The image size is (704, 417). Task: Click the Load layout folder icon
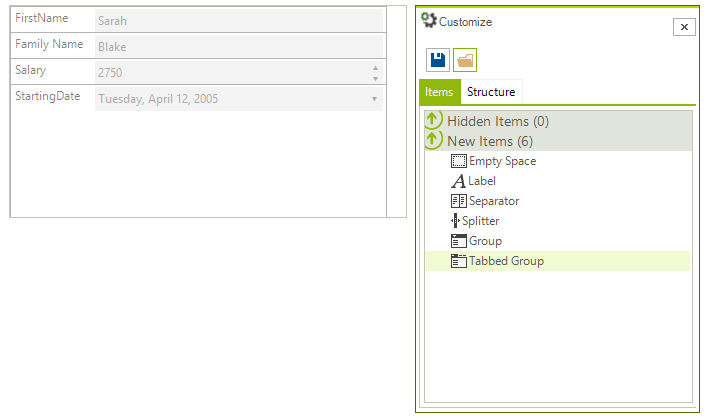465,60
